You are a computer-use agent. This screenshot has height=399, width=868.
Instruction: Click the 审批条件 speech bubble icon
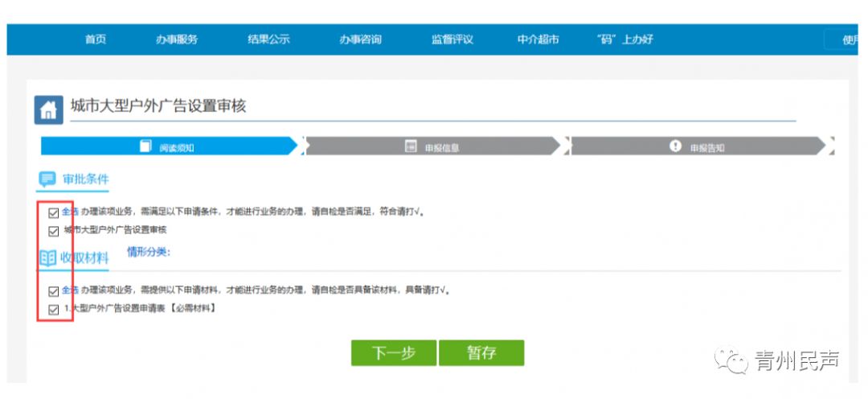click(x=47, y=179)
